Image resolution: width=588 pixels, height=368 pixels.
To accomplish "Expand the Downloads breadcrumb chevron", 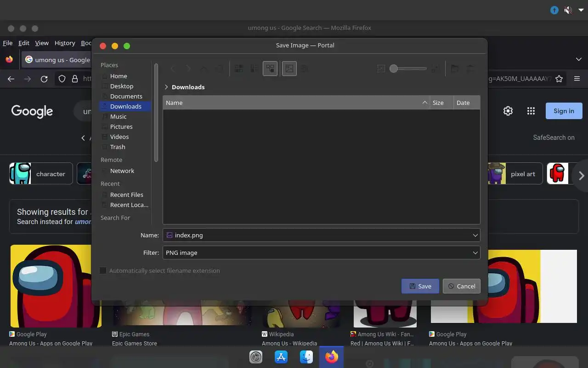I will point(166,87).
